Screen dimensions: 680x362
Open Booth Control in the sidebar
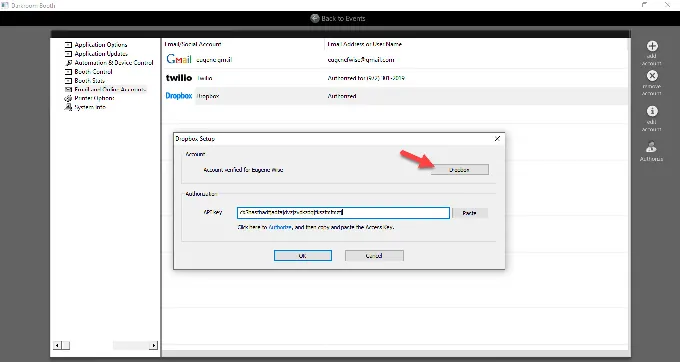[x=93, y=72]
